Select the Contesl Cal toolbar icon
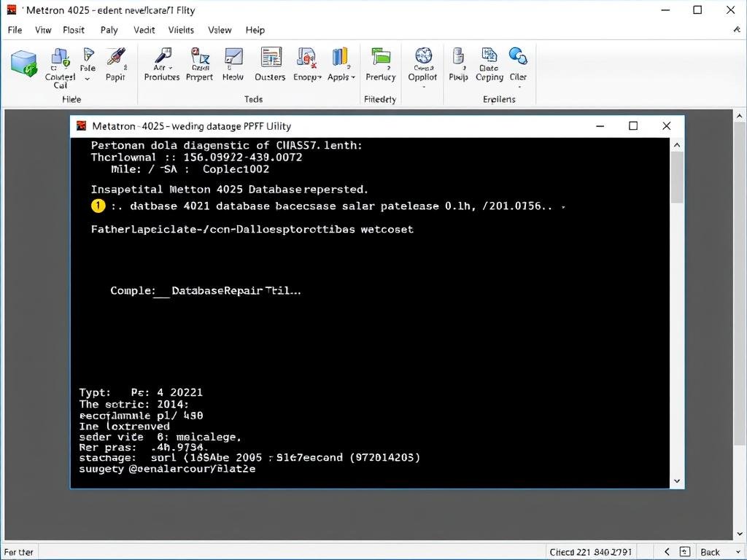This screenshot has height=560, width=747. [x=60, y=60]
